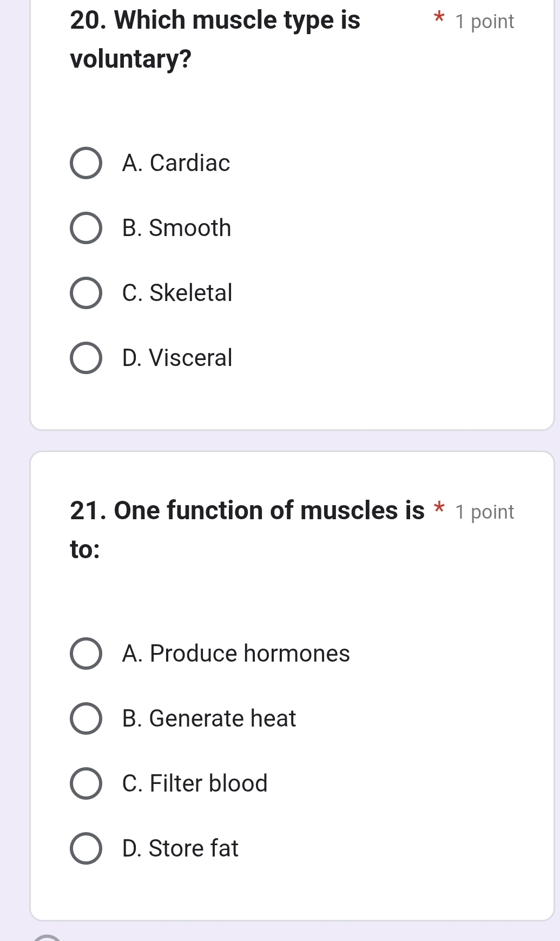Viewport: 560px width, 941px height.
Task: Select option B. Smooth for question 20
Action: [87, 228]
